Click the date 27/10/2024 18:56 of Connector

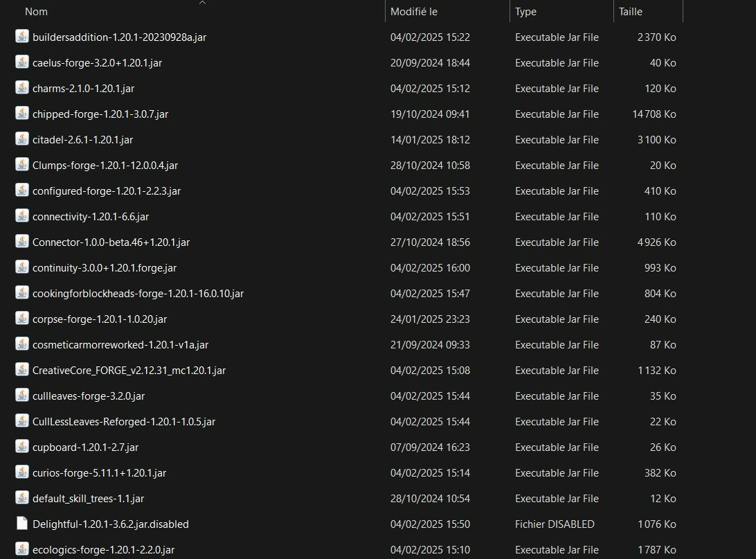tap(430, 242)
